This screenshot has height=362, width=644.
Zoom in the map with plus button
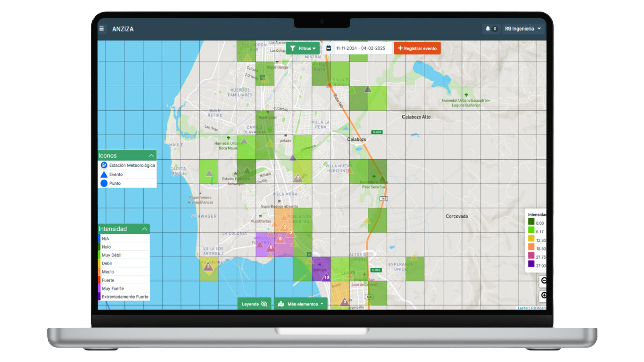(x=543, y=295)
